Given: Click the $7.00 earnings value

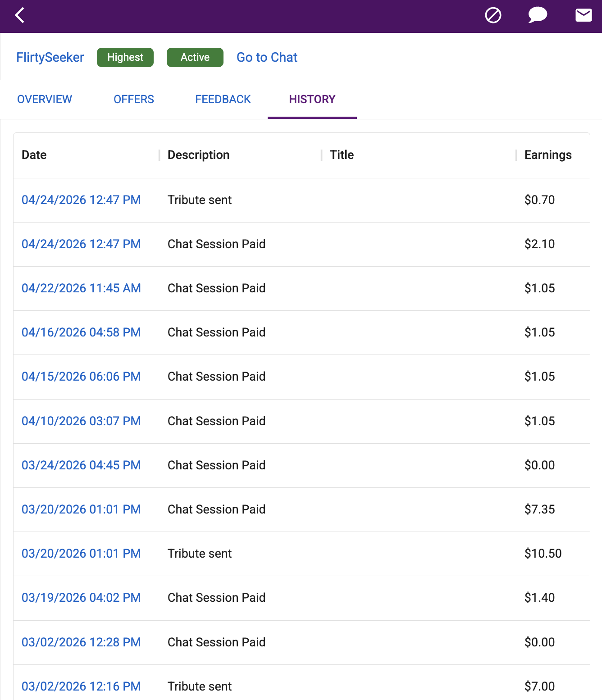Looking at the screenshot, I should pyautogui.click(x=539, y=686).
